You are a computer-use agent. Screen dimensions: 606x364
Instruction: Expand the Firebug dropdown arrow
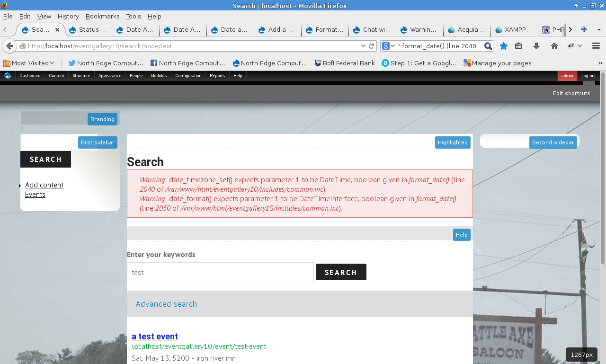pos(580,46)
